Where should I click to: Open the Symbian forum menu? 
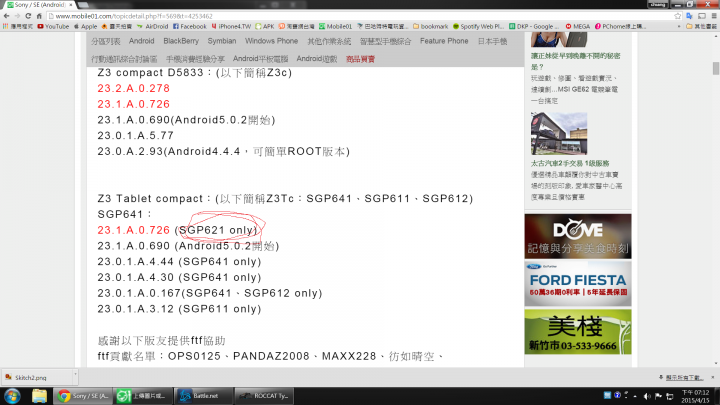222,41
